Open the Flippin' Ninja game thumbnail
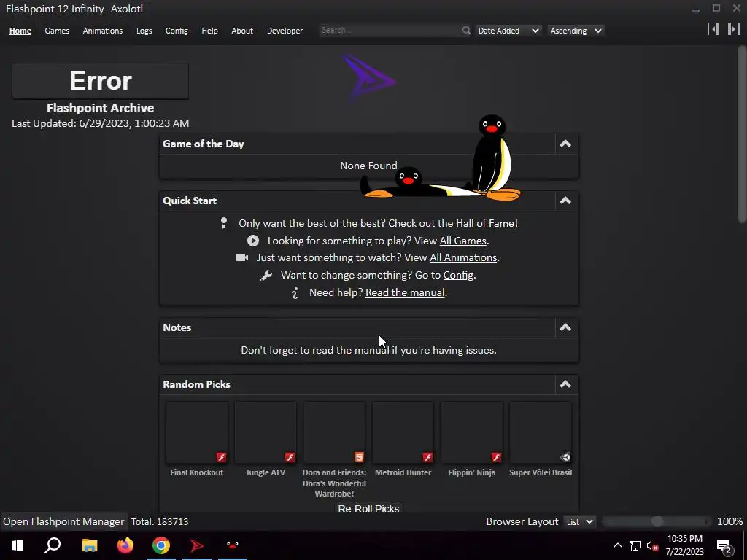This screenshot has height=560, width=747. [472, 432]
